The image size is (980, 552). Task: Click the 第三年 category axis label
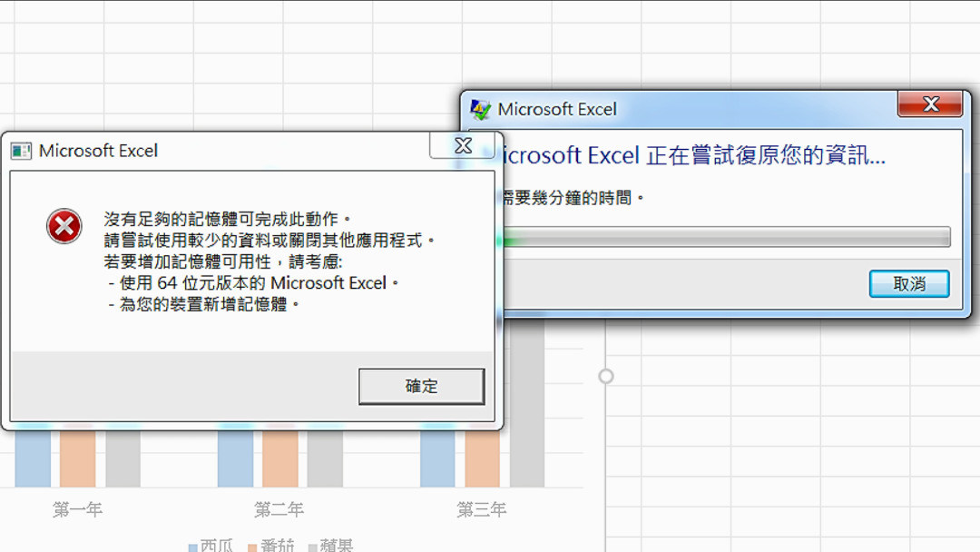[482, 510]
